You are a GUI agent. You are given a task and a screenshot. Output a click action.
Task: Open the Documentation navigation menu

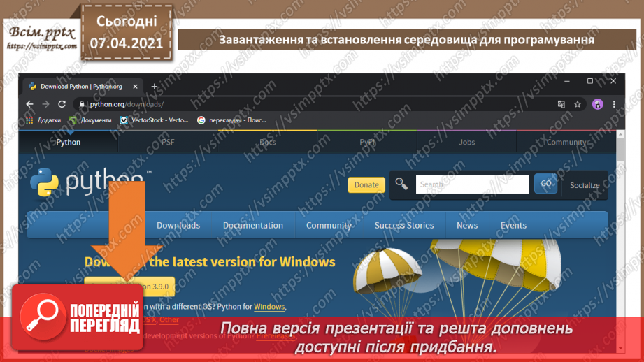tap(253, 225)
